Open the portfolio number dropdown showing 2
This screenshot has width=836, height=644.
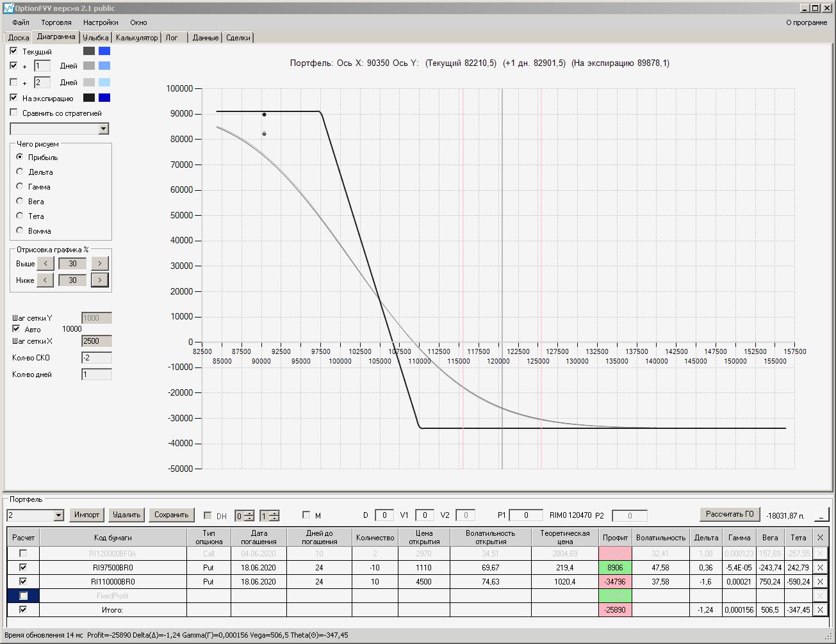point(59,515)
